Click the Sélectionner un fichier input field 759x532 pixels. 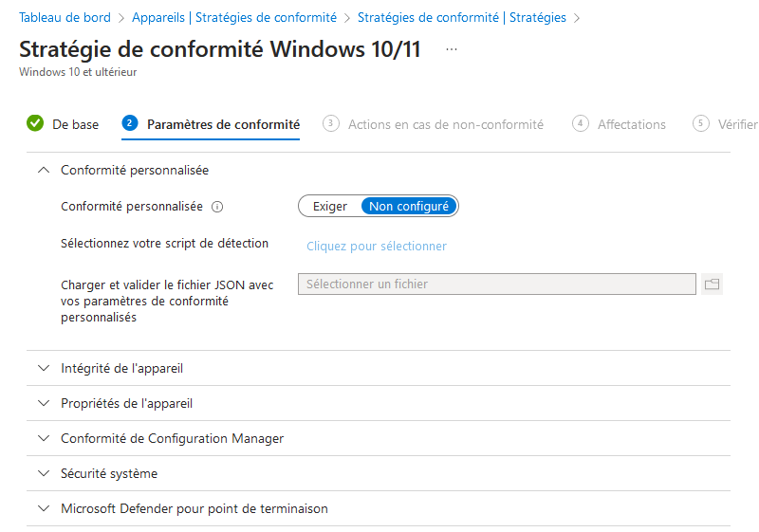497,284
